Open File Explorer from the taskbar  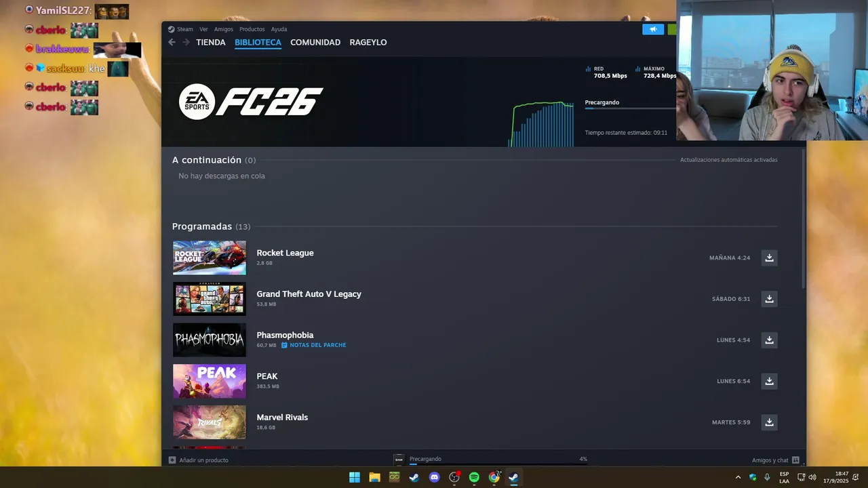pos(374,477)
